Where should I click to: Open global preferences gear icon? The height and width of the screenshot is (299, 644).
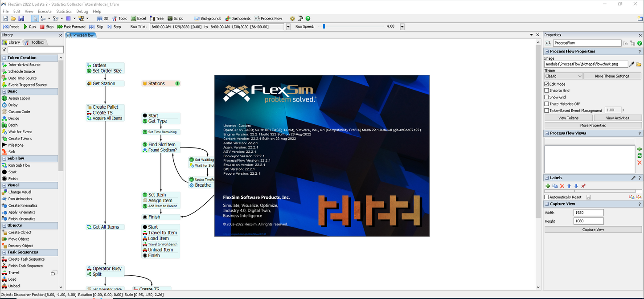click(292, 19)
